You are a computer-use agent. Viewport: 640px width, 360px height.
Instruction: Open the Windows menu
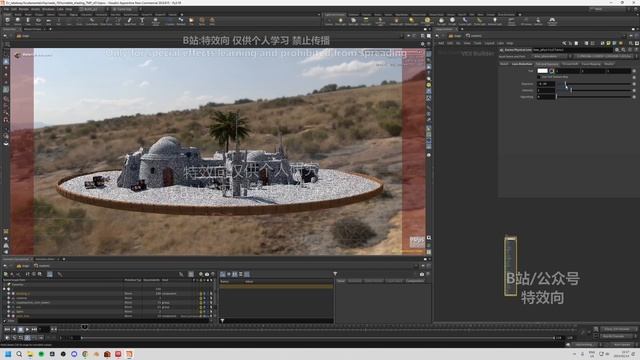tap(48, 9)
